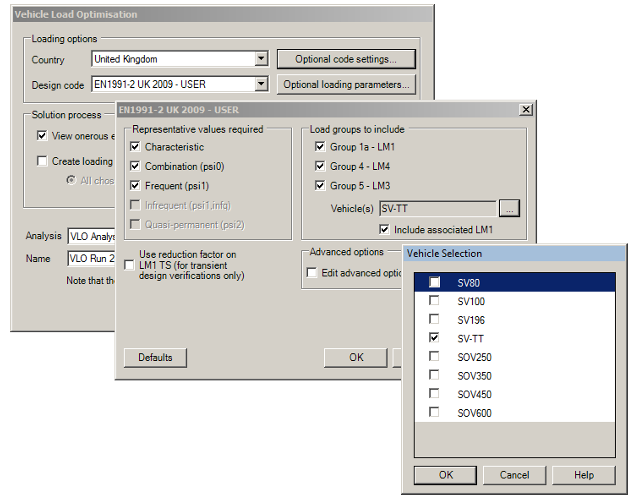Viewport: 631px width, 500px height.
Task: Open the Country dropdown
Action: 260,60
